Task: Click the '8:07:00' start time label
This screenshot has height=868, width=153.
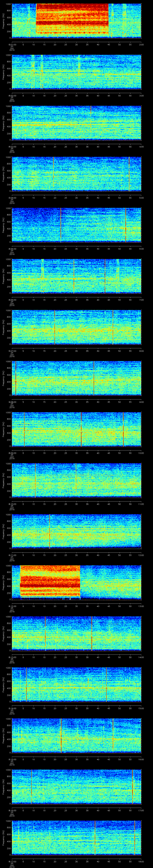Action: (12, 351)
